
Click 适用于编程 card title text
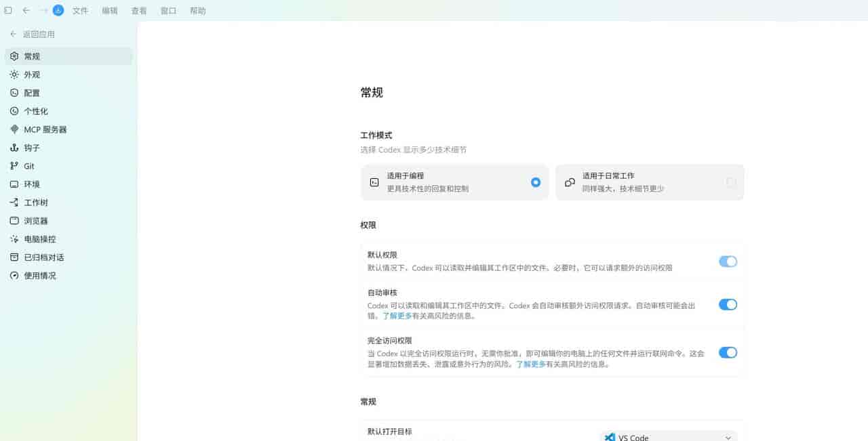tap(406, 175)
